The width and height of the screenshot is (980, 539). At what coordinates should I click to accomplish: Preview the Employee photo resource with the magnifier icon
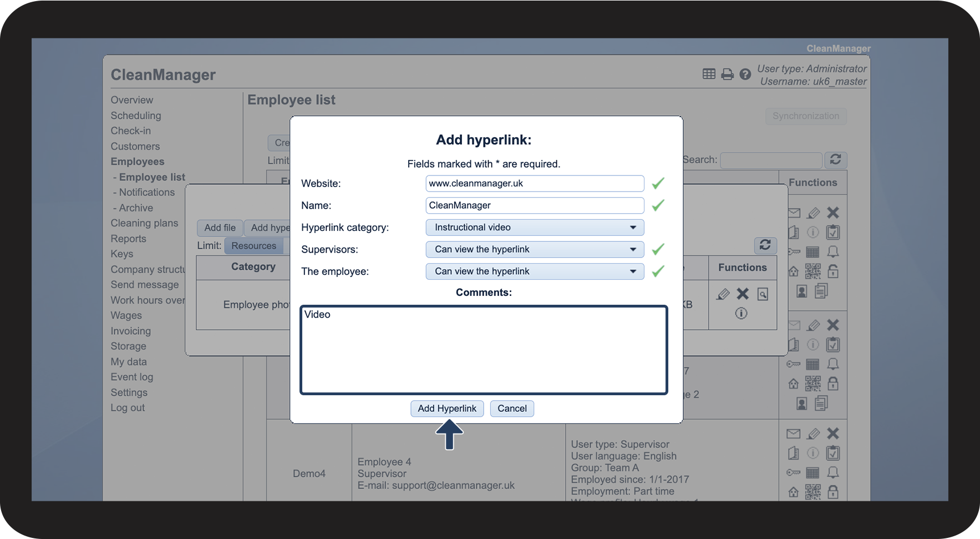(763, 294)
